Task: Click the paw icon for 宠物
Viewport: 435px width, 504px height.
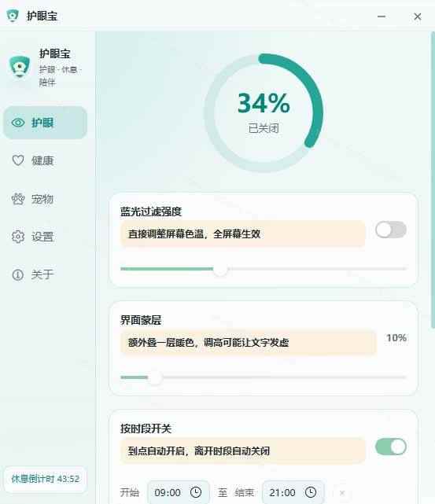Action: click(x=18, y=199)
